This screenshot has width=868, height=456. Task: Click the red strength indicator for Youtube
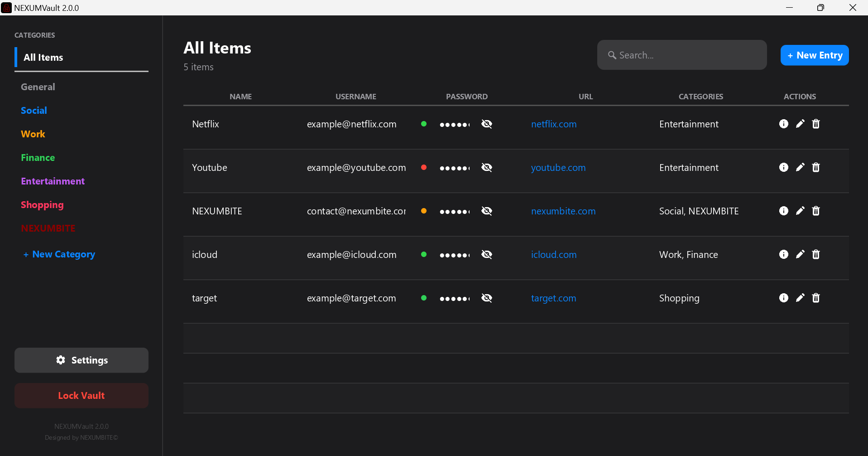424,167
